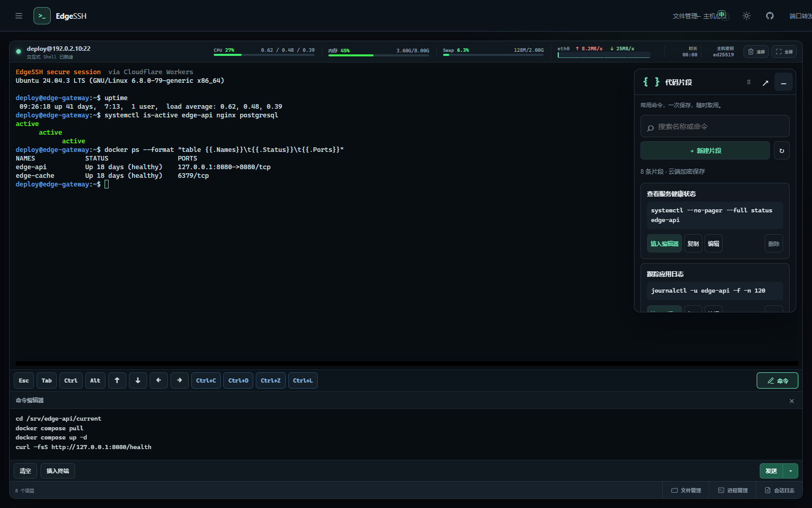Focus the 搜索名称或命令 search field

click(715, 126)
